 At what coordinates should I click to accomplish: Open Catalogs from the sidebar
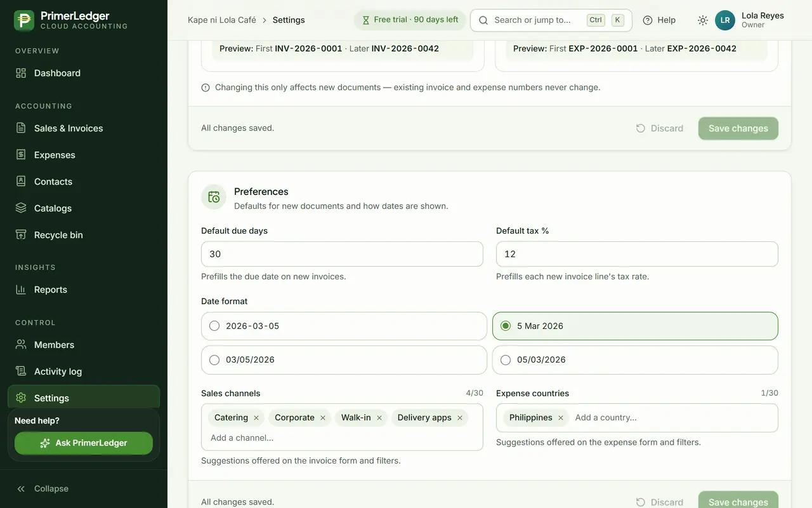click(84, 208)
